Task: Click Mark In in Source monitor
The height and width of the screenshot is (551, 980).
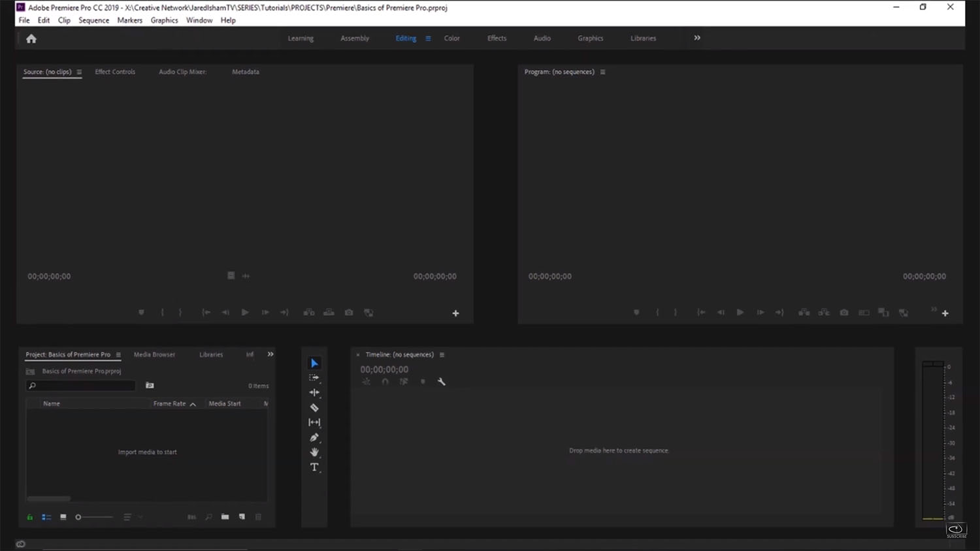Action: (x=162, y=313)
